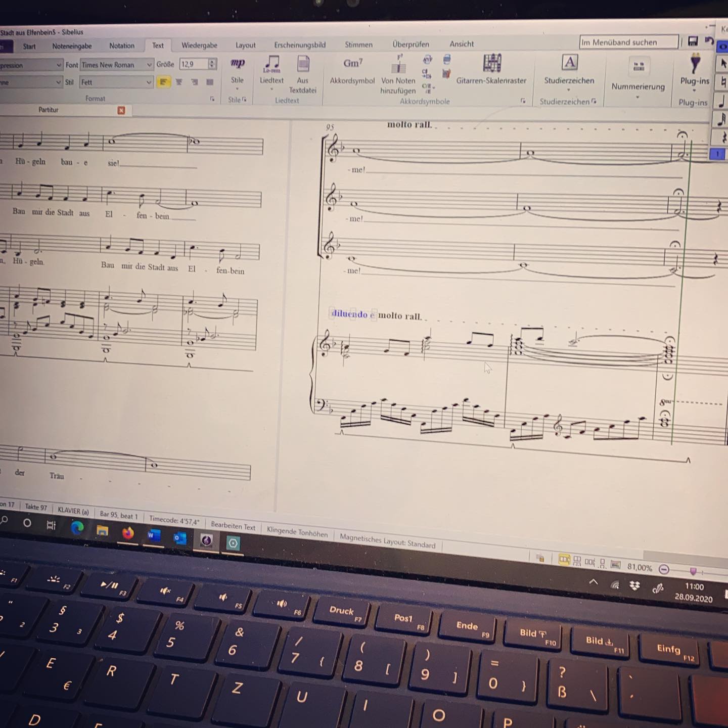Close the Partitur document tab
Screen dimensions: 728x728
pos(121,110)
